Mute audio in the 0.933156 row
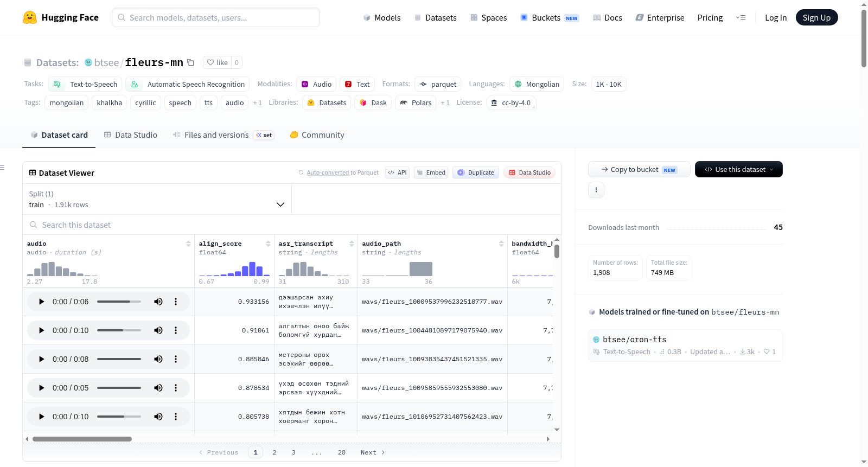This screenshot has width=868, height=467. click(x=158, y=302)
